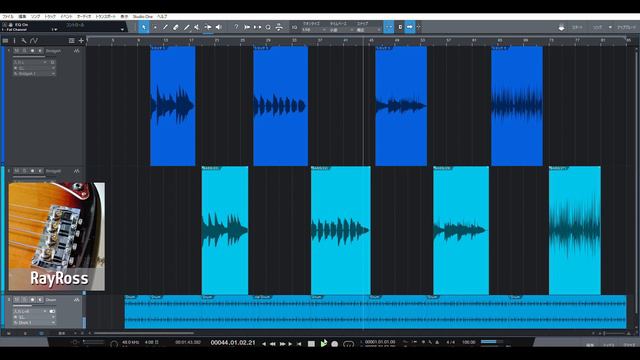Open the トランスポート menu
The image size is (640, 360).
click(105, 17)
